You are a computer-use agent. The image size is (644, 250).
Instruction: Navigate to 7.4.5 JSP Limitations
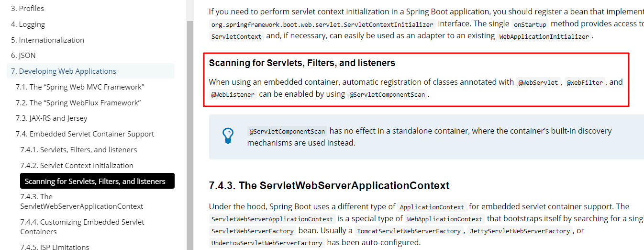[x=55, y=247]
